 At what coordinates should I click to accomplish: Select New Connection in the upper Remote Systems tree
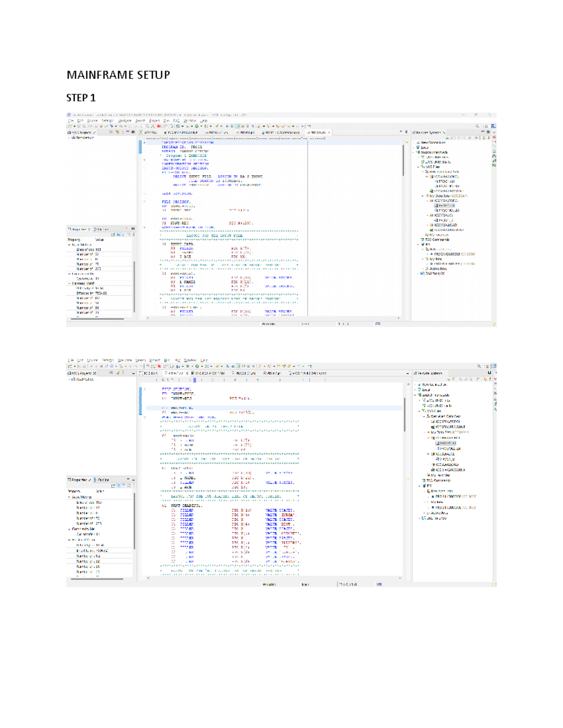point(433,143)
